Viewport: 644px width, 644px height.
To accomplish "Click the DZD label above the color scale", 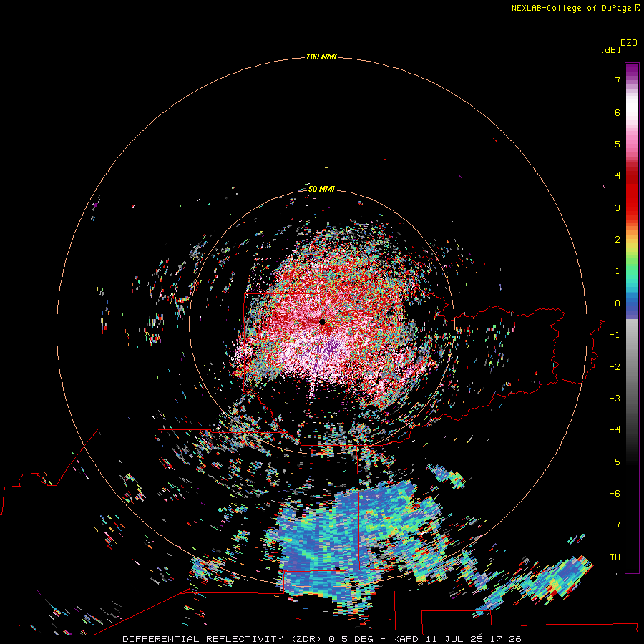I will click(628, 43).
